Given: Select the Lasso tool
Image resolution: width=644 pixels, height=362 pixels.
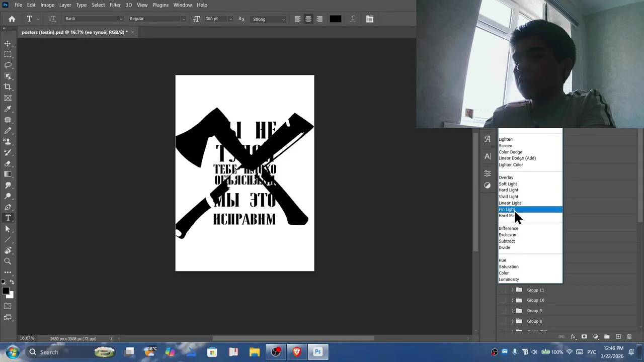Looking at the screenshot, I should click(x=8, y=65).
